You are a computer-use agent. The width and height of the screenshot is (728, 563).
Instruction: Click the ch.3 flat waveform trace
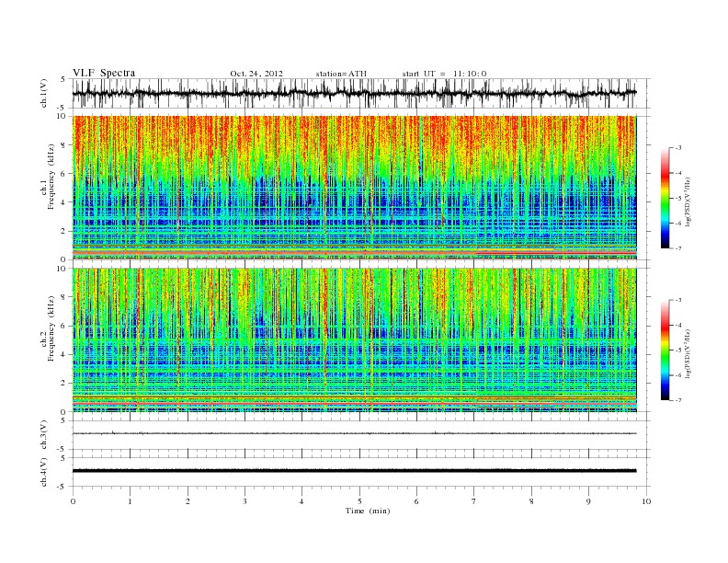pyautogui.click(x=354, y=433)
